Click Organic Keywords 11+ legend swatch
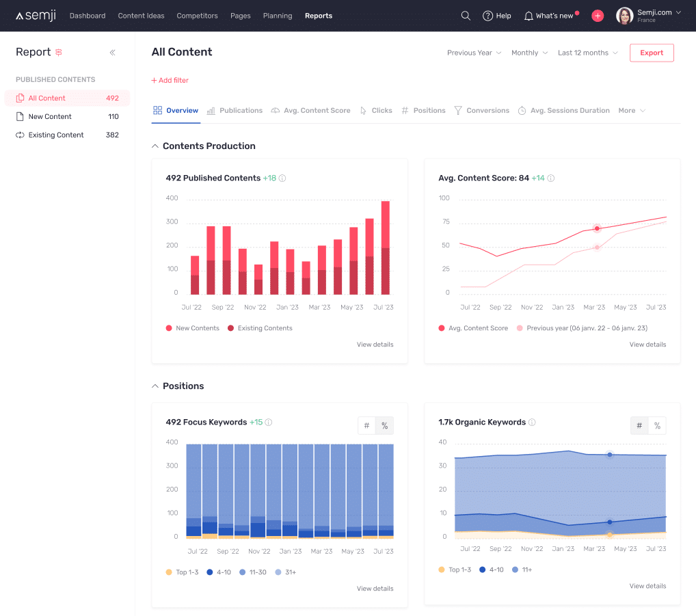The height and width of the screenshot is (616, 696). coord(515,570)
